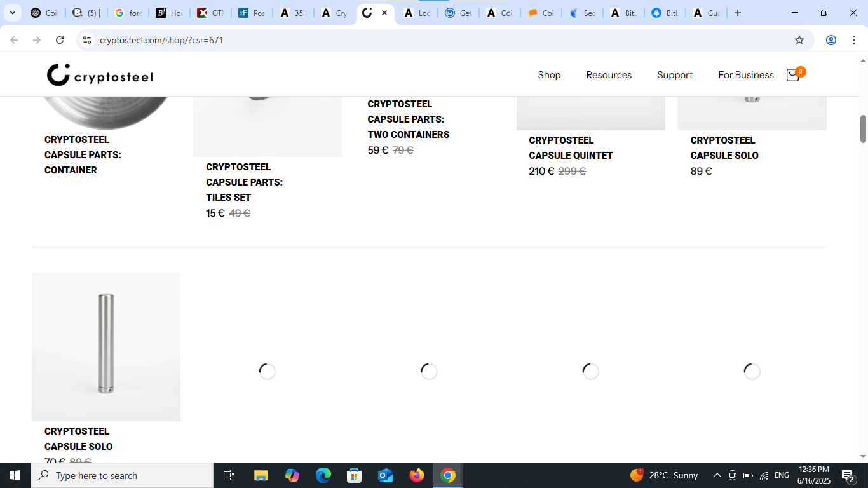
Task: Open a new browser tab
Action: [x=737, y=13]
